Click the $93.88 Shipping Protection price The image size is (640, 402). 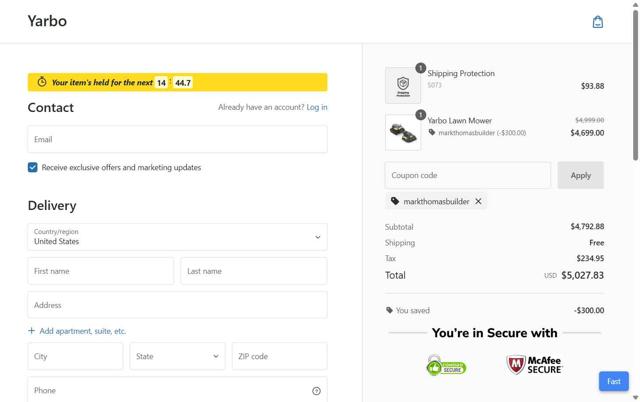pos(592,86)
